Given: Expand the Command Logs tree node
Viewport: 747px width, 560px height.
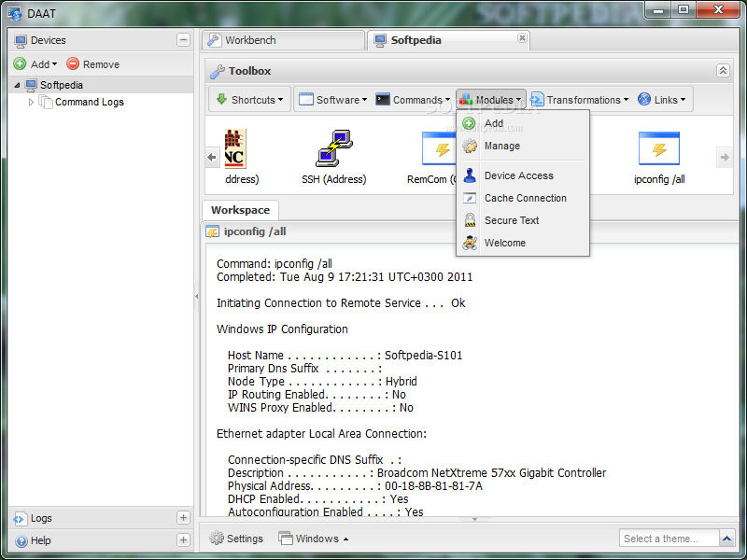Looking at the screenshot, I should pyautogui.click(x=31, y=102).
